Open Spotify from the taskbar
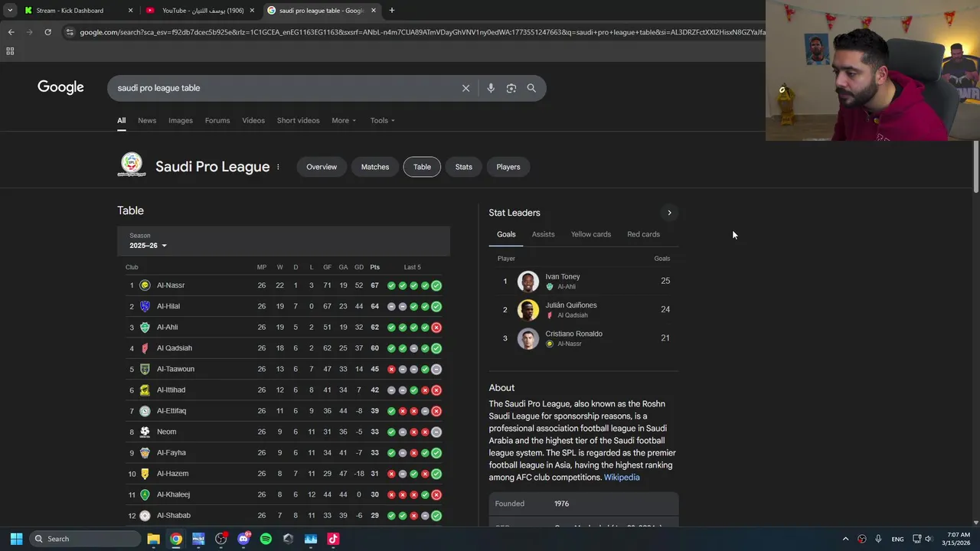 266,539
